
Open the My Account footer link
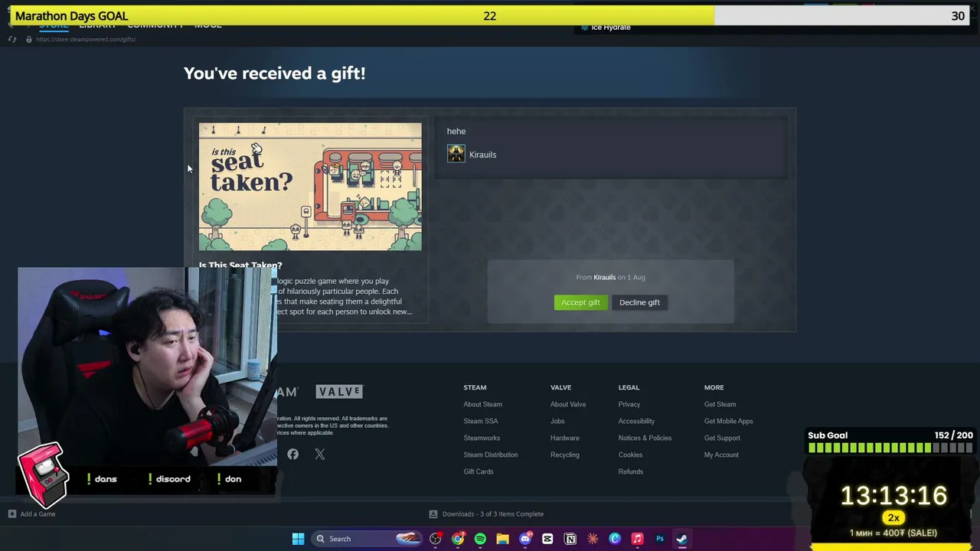tap(721, 455)
